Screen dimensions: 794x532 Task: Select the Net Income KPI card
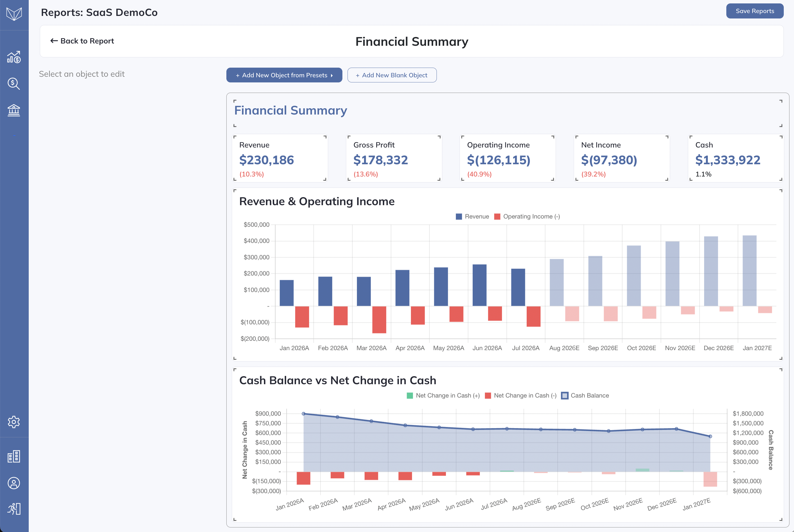[x=622, y=158]
